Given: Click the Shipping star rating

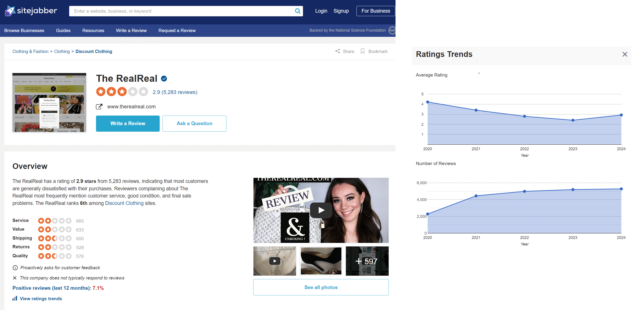Looking at the screenshot, I should [55, 238].
